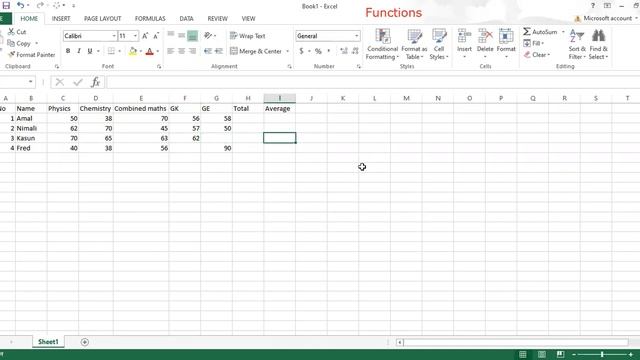The width and height of the screenshot is (640, 360).
Task: Switch to Page Break Preview
Action: pos(560,354)
